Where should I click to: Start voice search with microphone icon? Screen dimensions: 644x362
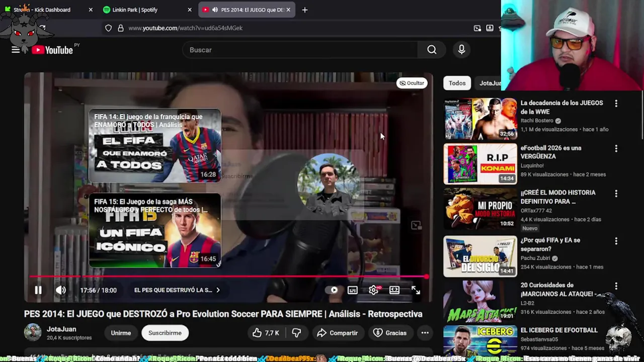click(x=461, y=49)
